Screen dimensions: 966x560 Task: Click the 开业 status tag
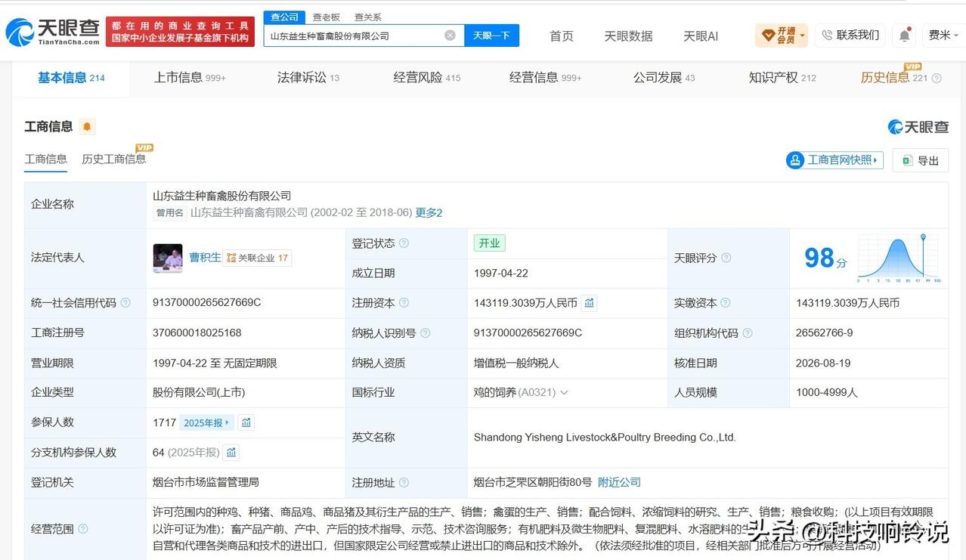pyautogui.click(x=490, y=243)
